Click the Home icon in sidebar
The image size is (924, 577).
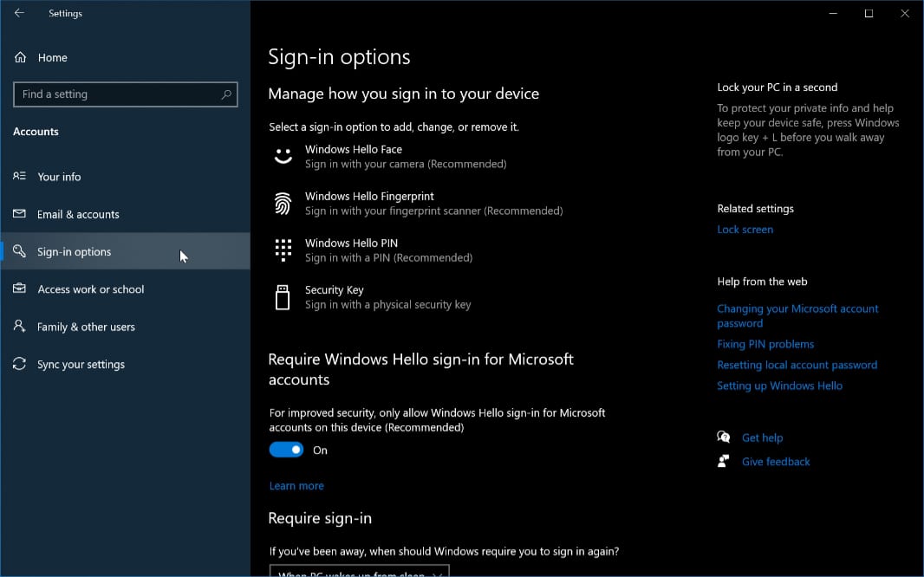click(x=20, y=57)
